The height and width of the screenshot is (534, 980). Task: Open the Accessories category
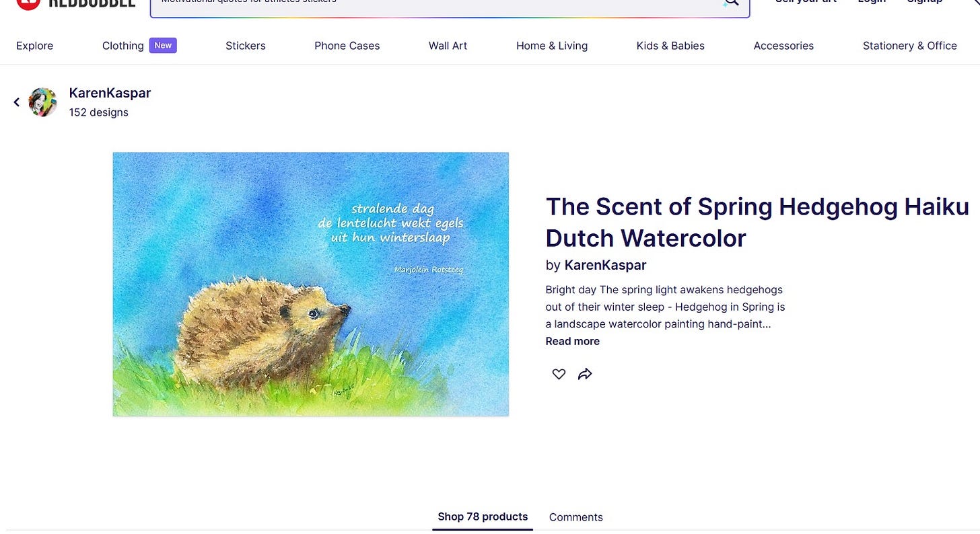tap(783, 46)
